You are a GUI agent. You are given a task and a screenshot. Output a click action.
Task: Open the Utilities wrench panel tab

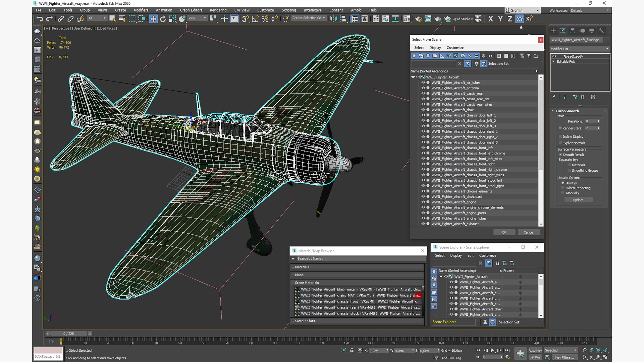pos(601,31)
